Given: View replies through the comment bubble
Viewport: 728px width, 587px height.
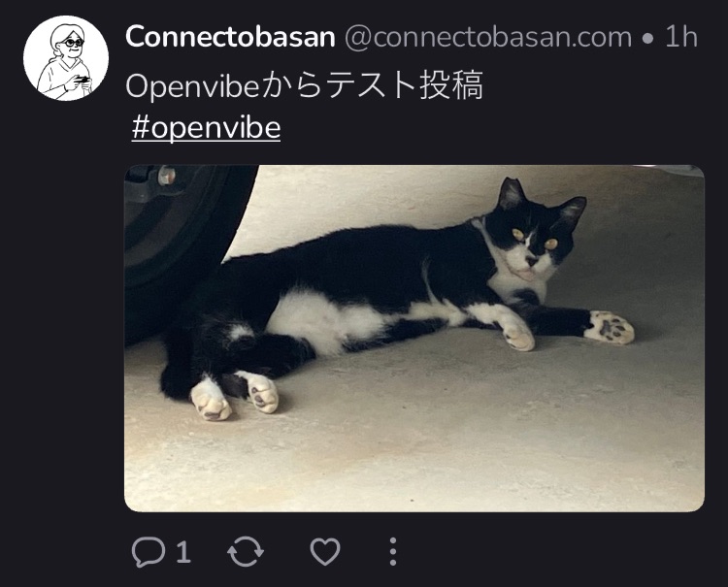Looking at the screenshot, I should pyautogui.click(x=149, y=552).
